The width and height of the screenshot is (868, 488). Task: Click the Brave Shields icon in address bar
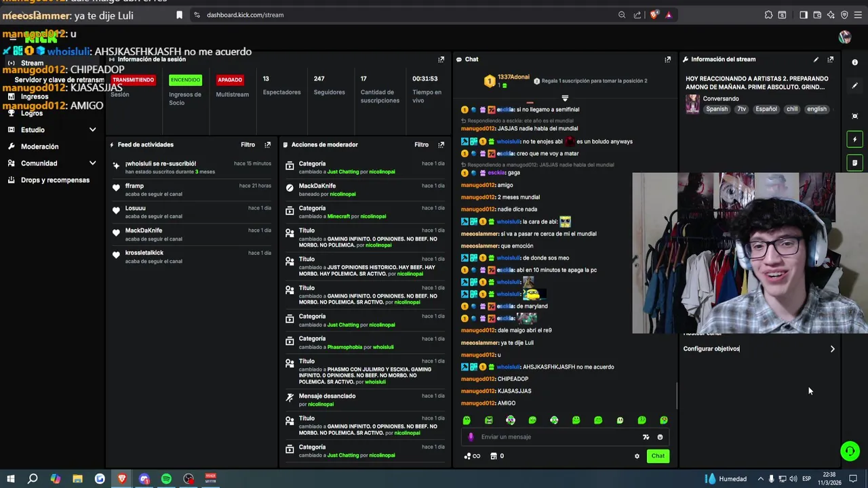(654, 15)
